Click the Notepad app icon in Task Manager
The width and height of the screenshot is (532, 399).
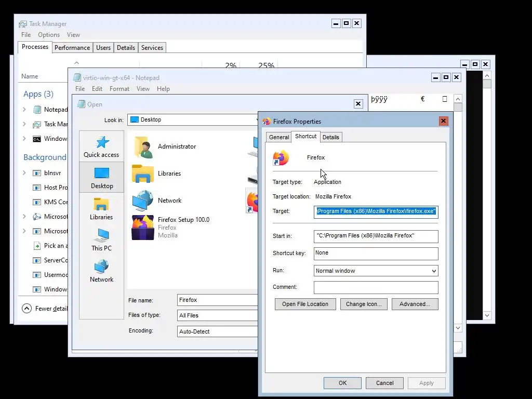pyautogui.click(x=37, y=110)
